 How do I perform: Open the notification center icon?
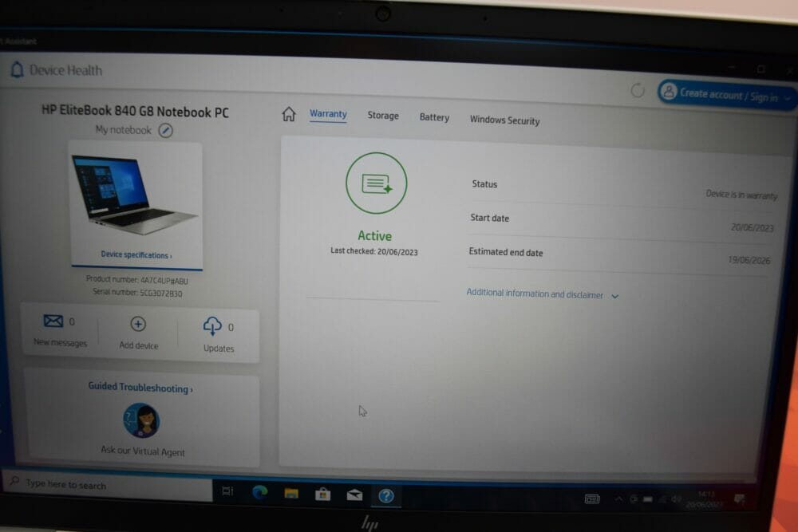739,499
